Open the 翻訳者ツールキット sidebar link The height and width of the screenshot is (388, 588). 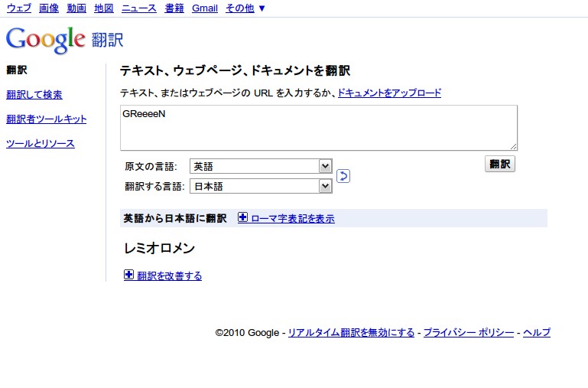(x=46, y=119)
